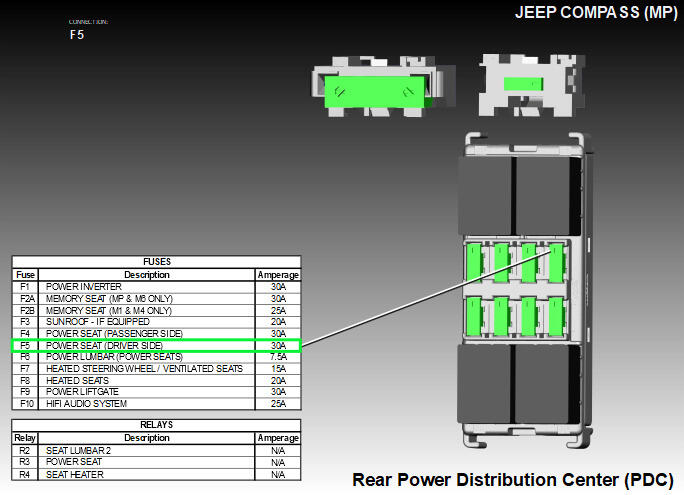Select POWER LUMBAR (POWER SEATS) description
The width and height of the screenshot is (684, 495).
(114, 357)
